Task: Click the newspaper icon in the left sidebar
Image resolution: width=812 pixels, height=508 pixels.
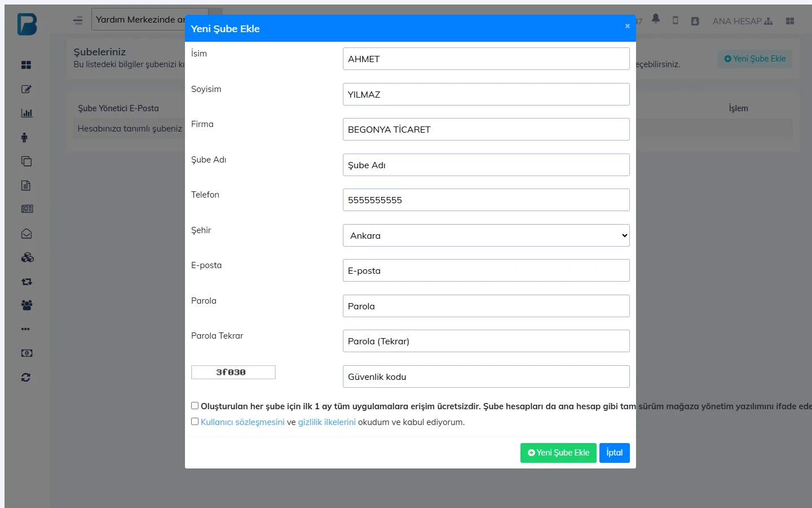Action: [27, 209]
